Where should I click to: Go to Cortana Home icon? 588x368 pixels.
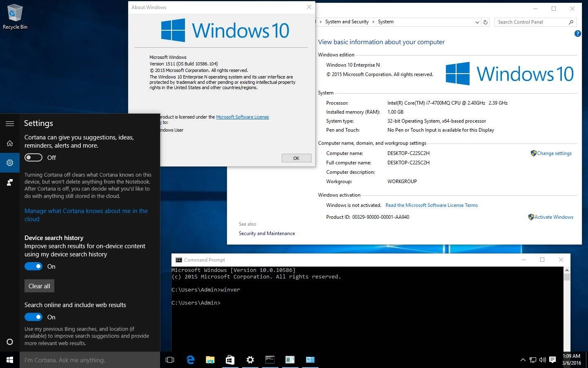click(10, 143)
